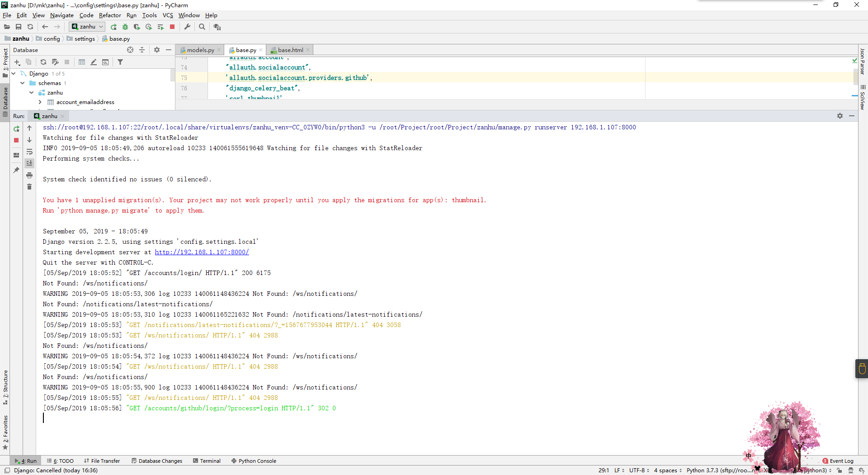Open file icon in main toolbar
Screen dimensions: 868x475
click(x=7, y=27)
